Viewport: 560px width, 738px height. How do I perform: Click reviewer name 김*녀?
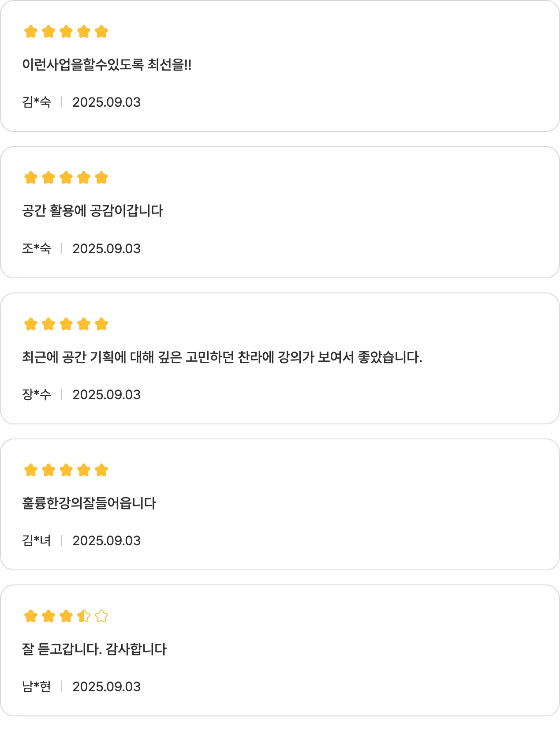[x=37, y=541]
